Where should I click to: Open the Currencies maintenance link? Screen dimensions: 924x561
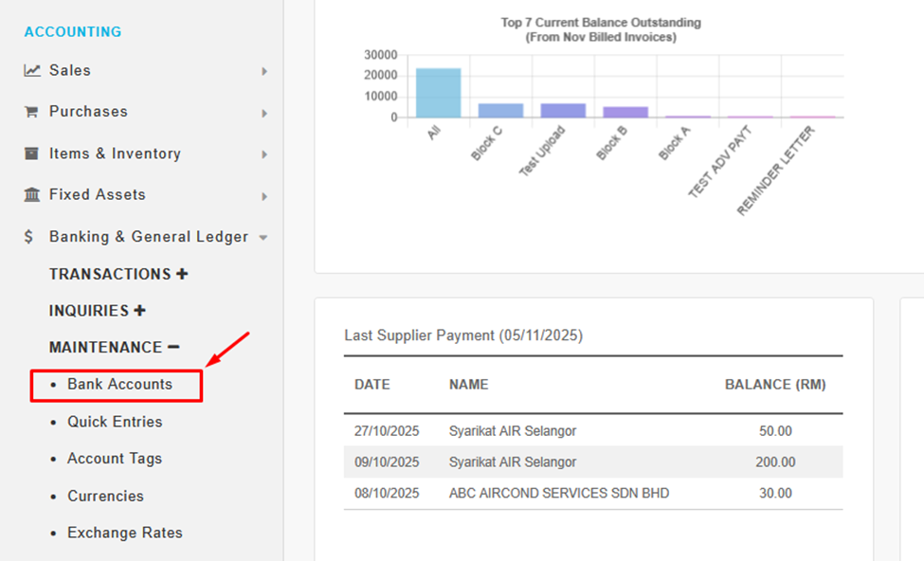click(105, 497)
